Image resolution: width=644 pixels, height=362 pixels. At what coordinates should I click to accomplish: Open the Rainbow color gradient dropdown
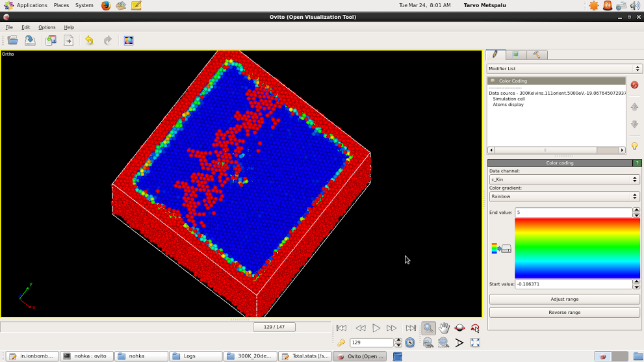click(x=563, y=196)
